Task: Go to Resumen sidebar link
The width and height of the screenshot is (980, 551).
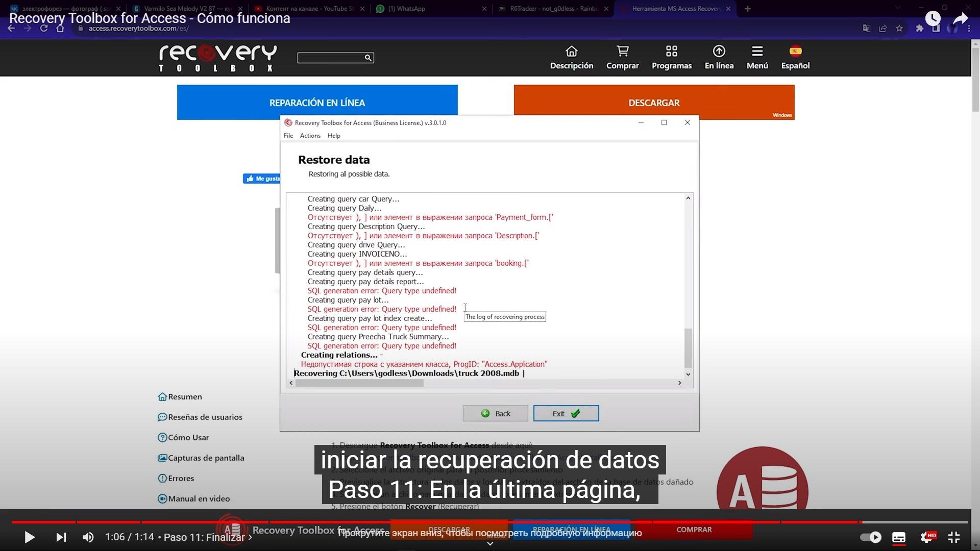Action: point(180,396)
